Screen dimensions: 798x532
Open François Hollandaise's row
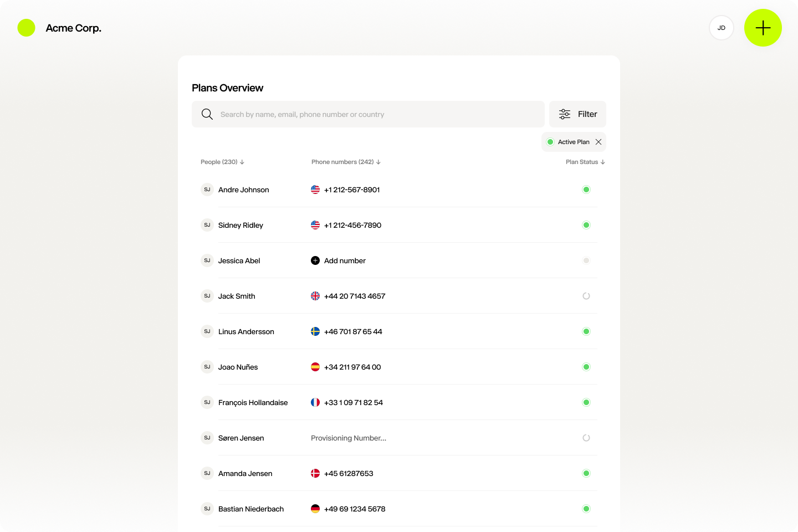[253, 402]
